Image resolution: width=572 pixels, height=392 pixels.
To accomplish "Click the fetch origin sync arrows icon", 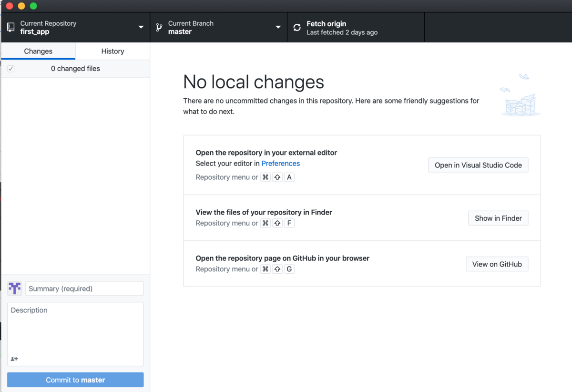I will [x=297, y=28].
